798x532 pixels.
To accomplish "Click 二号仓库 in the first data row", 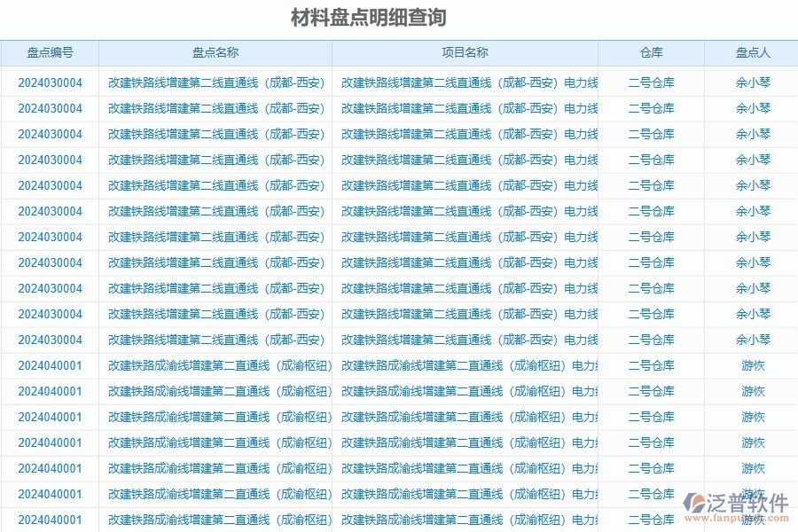I will 651,84.
